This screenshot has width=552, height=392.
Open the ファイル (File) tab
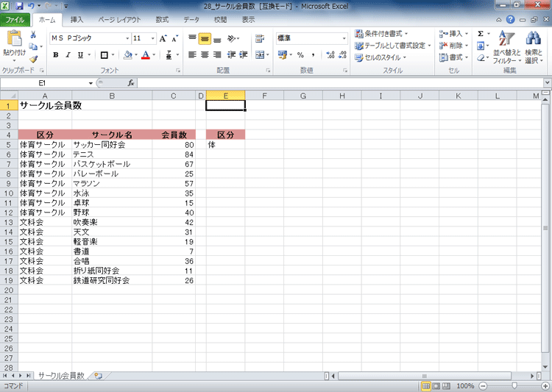click(x=15, y=20)
